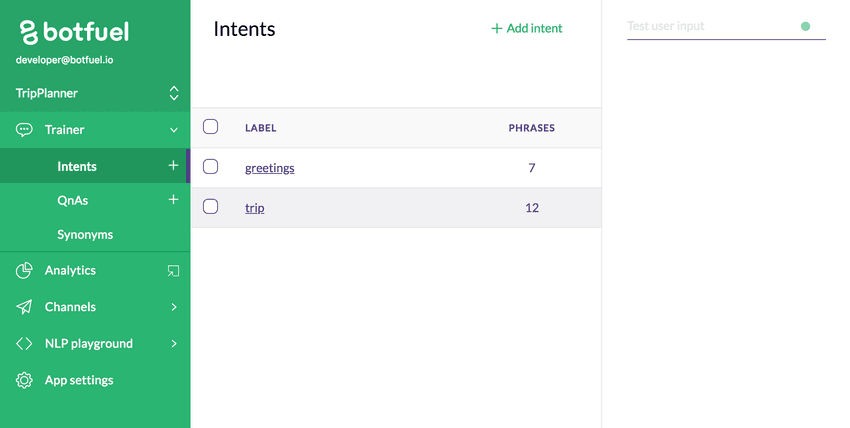
Task: Open the greetings intent link
Action: click(x=269, y=168)
